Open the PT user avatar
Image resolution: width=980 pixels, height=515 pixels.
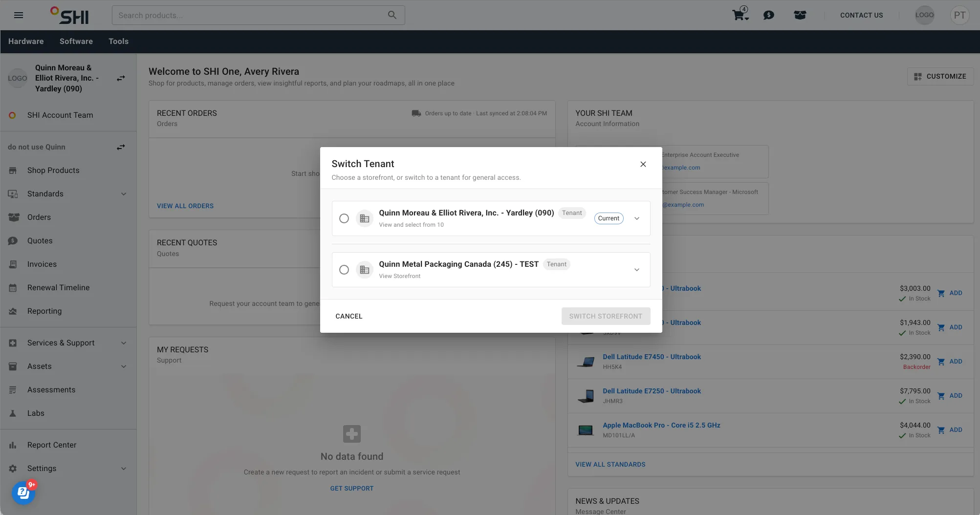(959, 15)
